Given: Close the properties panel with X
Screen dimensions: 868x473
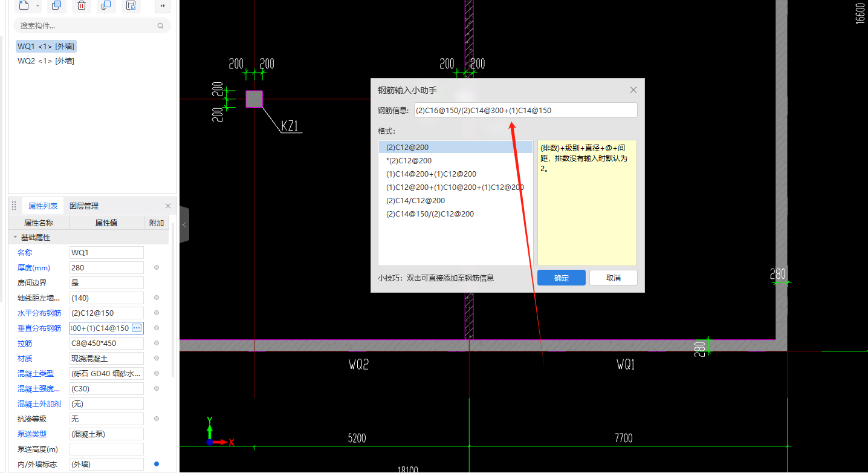Looking at the screenshot, I should pyautogui.click(x=168, y=206).
